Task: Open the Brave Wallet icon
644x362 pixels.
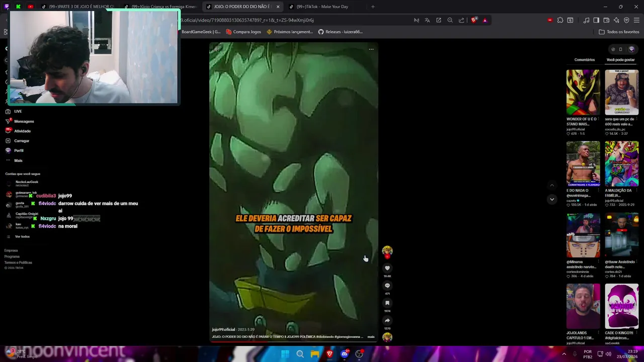Action: [x=606, y=20]
